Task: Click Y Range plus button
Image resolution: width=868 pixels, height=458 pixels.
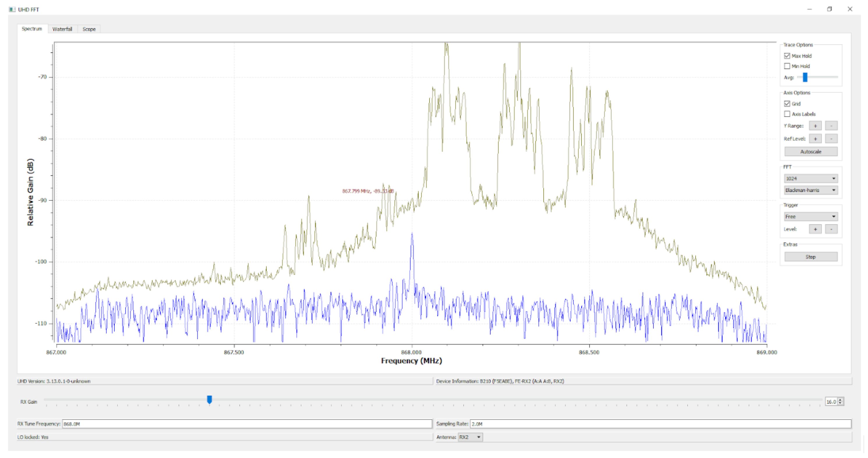Action: 815,126
